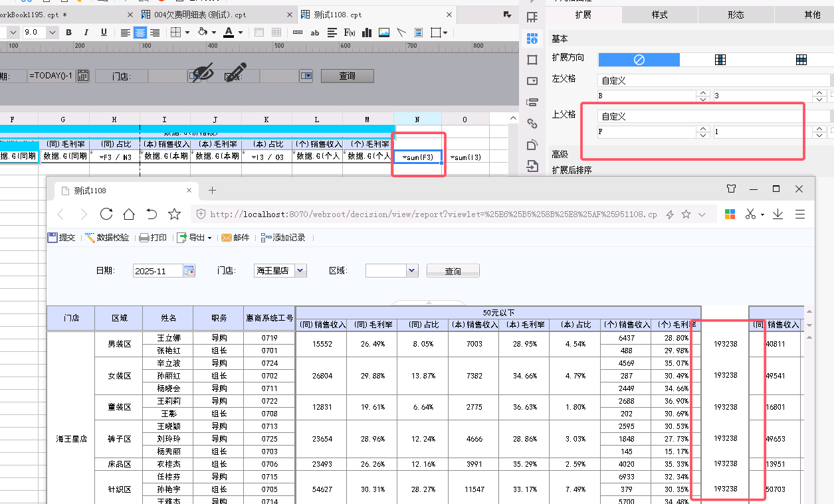Click the browser home icon

pyautogui.click(x=129, y=214)
